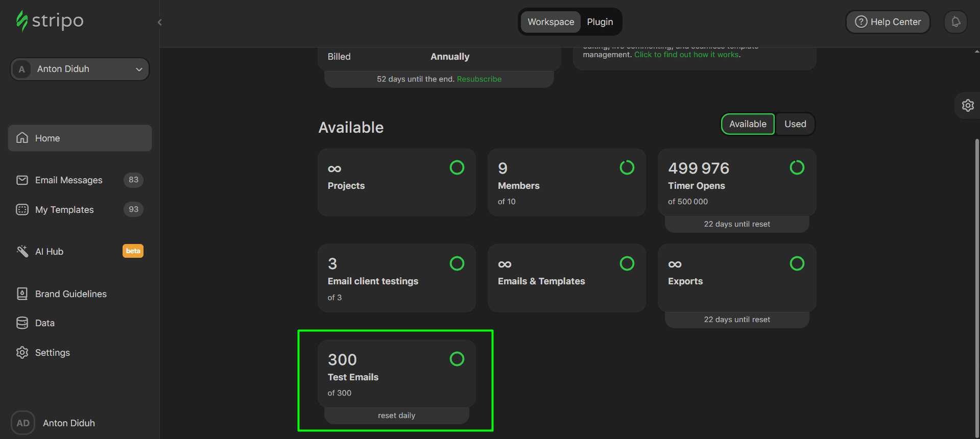The width and height of the screenshot is (980, 439).
Task: Click the My Templates icon
Action: click(x=22, y=210)
